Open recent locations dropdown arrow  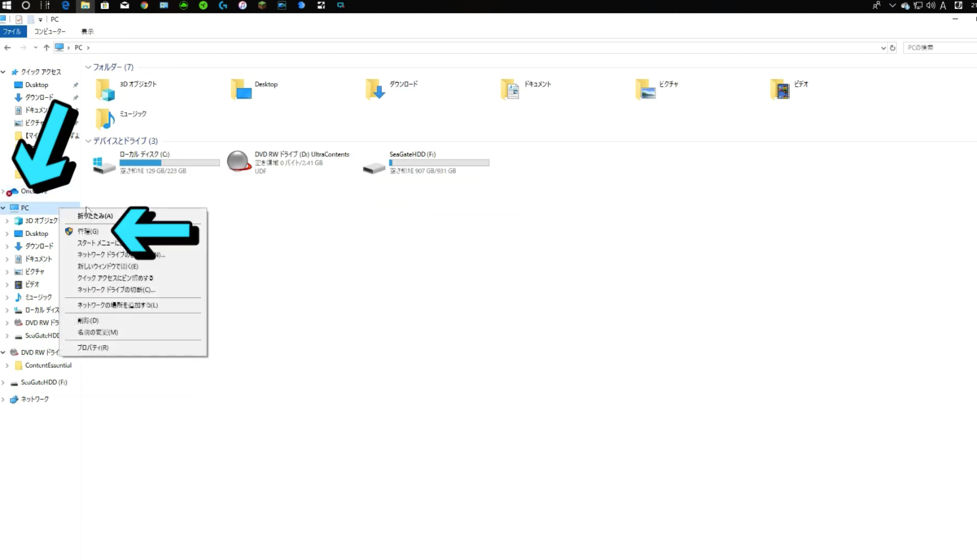36,48
